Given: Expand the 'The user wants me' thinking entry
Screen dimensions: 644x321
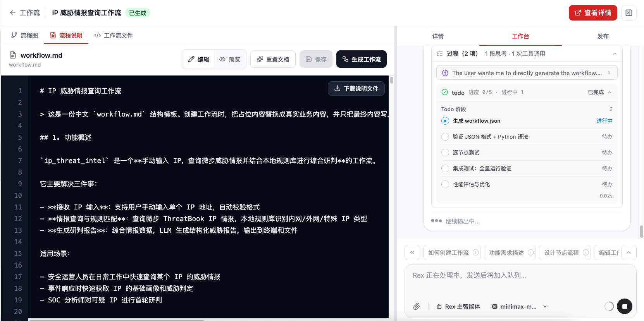Looking at the screenshot, I should (x=527, y=73).
